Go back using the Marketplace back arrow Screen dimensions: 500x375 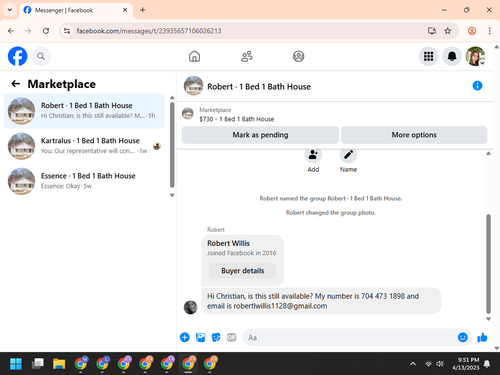pyautogui.click(x=15, y=84)
